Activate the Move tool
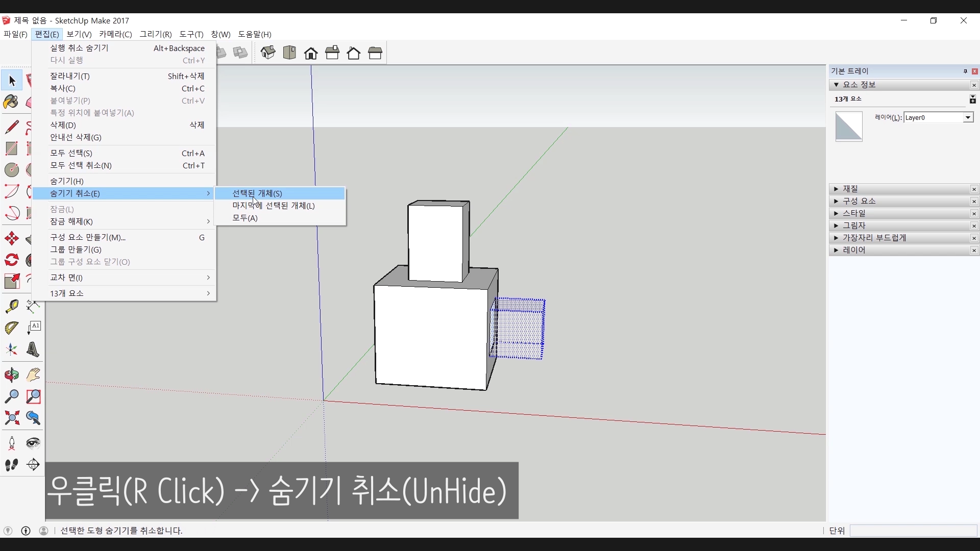 coord(12,238)
